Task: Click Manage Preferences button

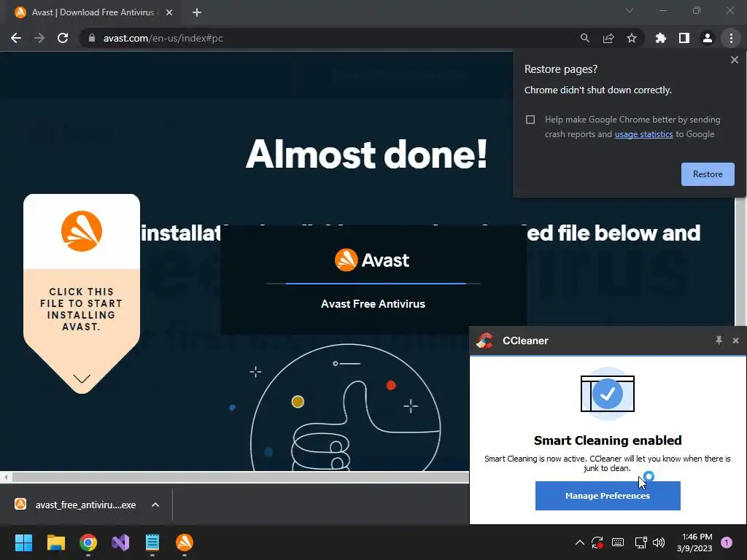Action: point(608,496)
